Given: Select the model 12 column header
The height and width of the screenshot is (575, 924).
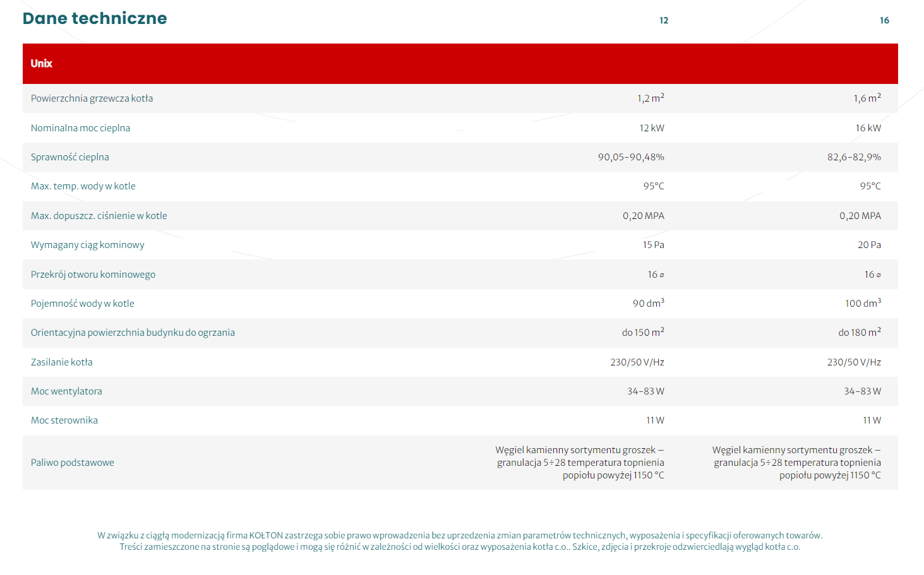Looking at the screenshot, I should (663, 20).
